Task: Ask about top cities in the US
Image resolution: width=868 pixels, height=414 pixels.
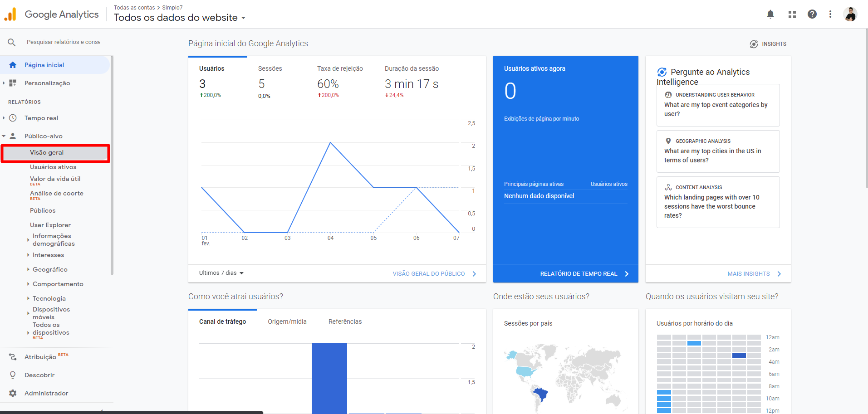Action: click(718, 151)
